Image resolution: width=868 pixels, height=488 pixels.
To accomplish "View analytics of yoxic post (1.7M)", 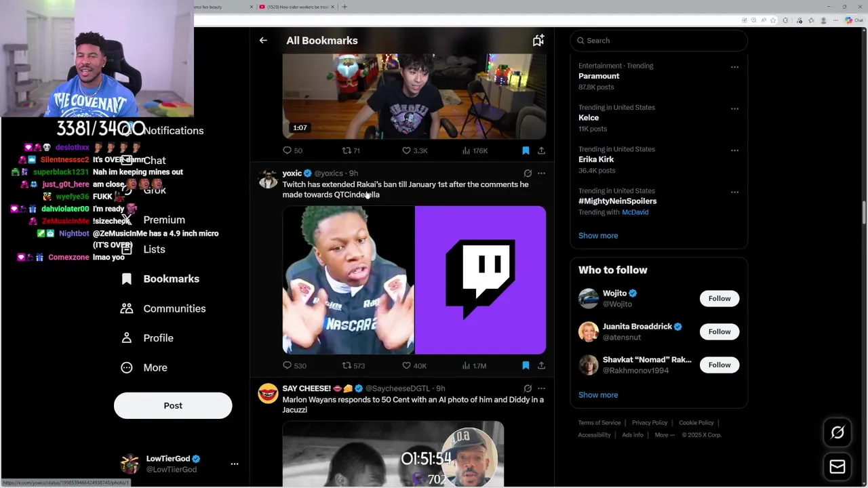I will tap(474, 365).
